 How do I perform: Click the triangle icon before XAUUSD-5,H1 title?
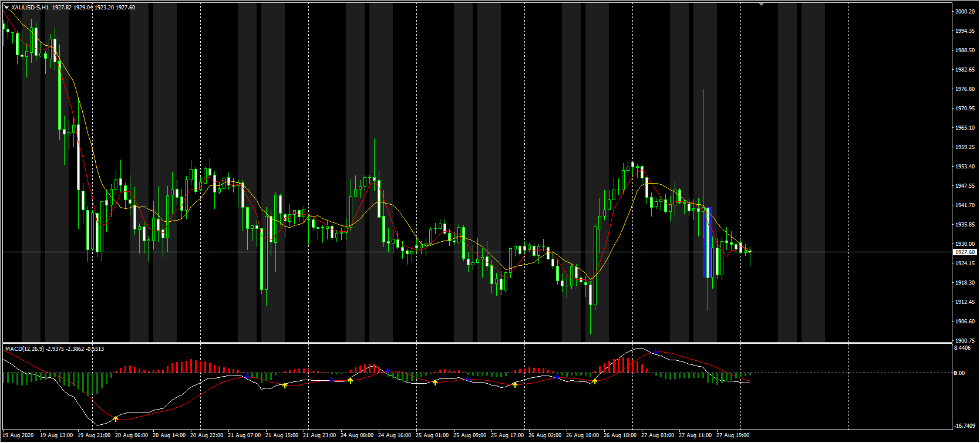tap(6, 8)
